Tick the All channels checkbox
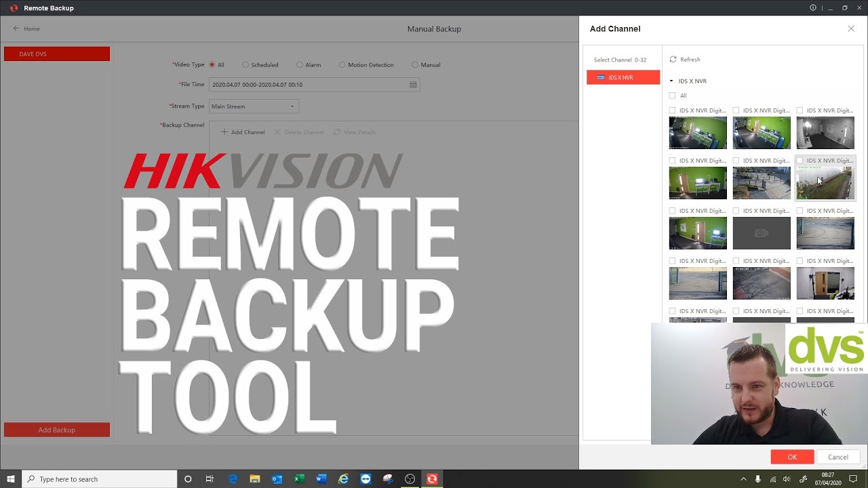868x488 pixels. (x=672, y=96)
